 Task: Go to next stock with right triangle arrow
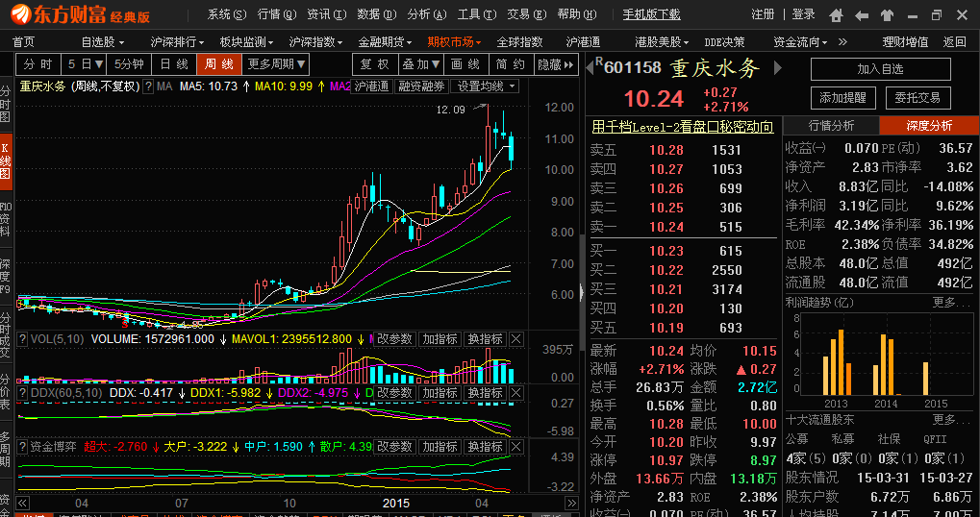[777, 67]
